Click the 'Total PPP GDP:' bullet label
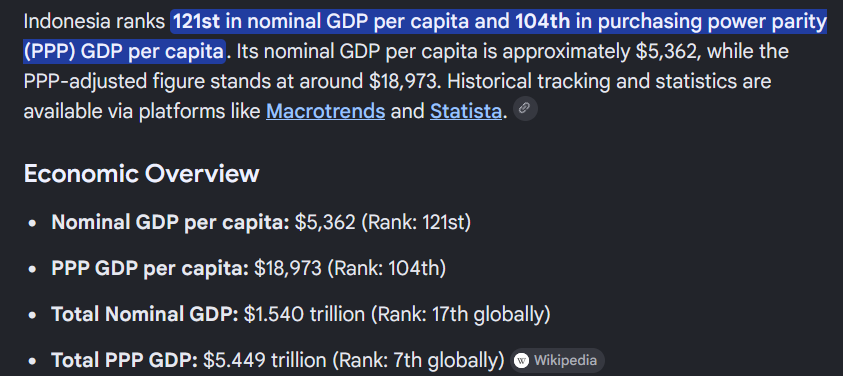This screenshot has height=376, width=843. click(x=125, y=360)
